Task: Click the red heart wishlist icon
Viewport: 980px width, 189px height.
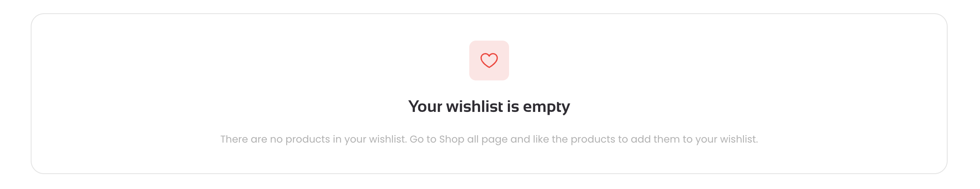Action: click(489, 61)
